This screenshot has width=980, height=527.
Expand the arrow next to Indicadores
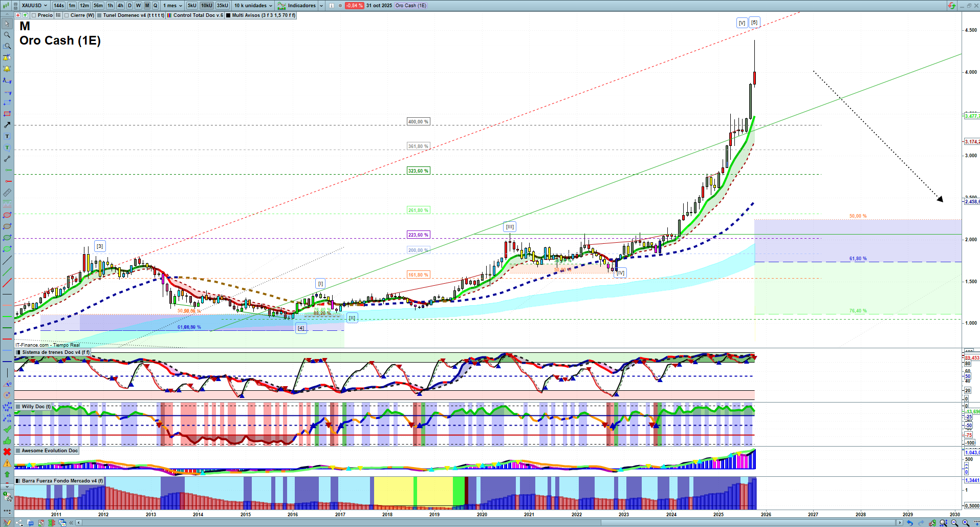321,6
